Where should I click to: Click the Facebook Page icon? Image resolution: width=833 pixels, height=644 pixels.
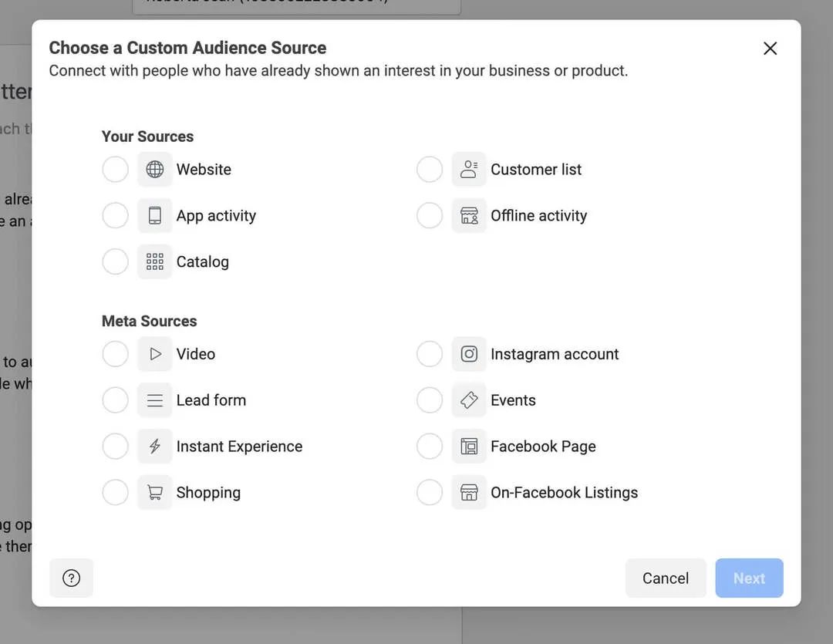click(469, 447)
